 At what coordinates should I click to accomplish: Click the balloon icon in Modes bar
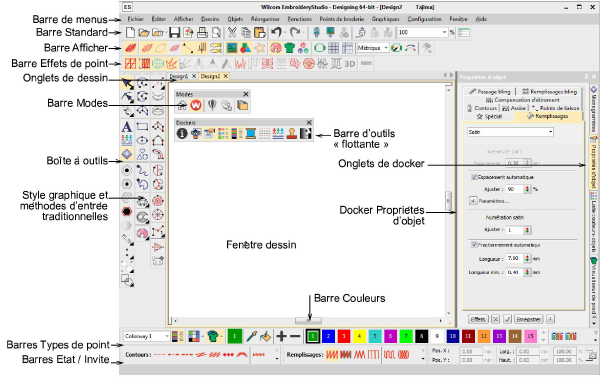tap(212, 105)
